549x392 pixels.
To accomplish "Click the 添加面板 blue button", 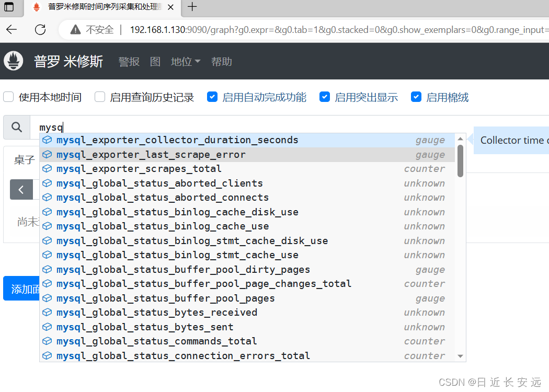I will tap(21, 289).
